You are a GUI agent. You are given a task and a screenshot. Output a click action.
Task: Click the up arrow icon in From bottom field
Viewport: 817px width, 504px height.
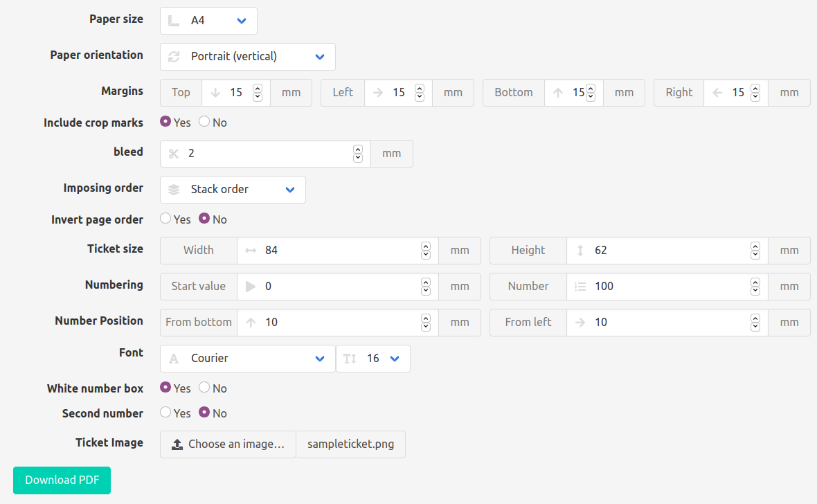251,323
